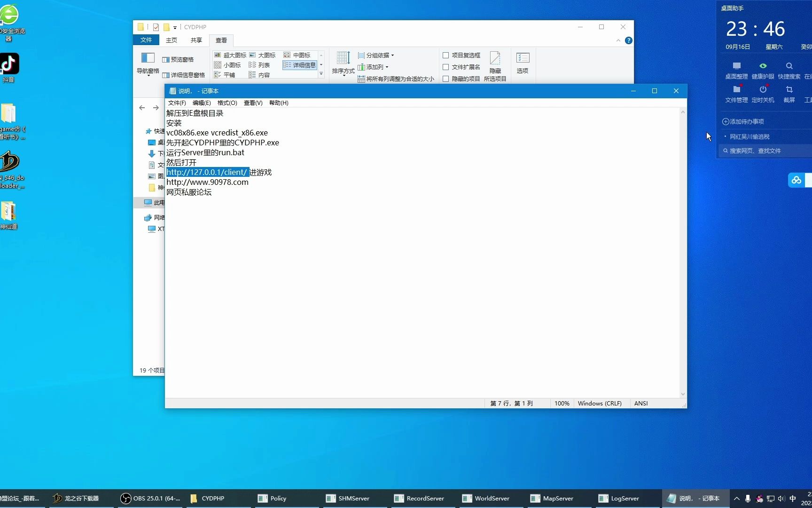This screenshot has width=812, height=508.
Task: Open Desktop organize tool in assistant panel
Action: click(x=736, y=71)
